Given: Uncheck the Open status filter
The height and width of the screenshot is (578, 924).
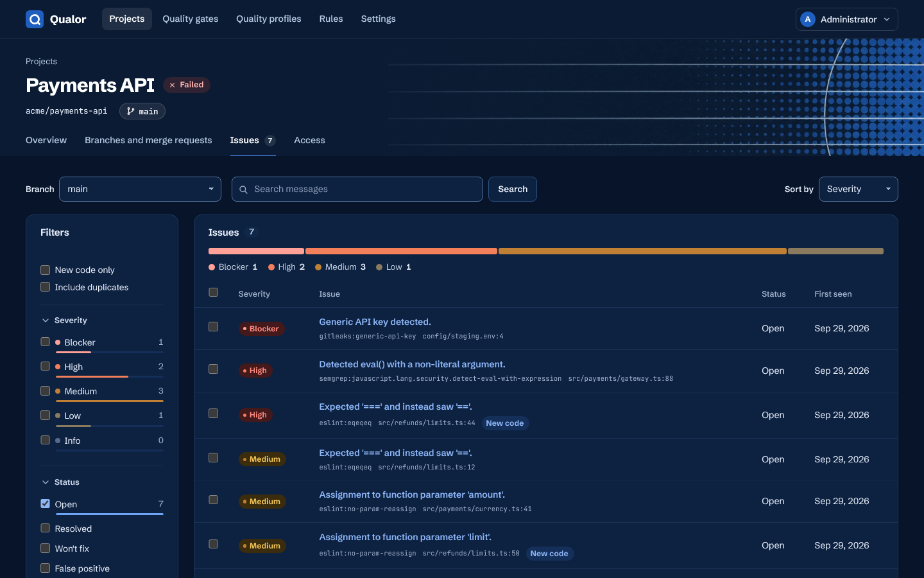Looking at the screenshot, I should pos(45,504).
